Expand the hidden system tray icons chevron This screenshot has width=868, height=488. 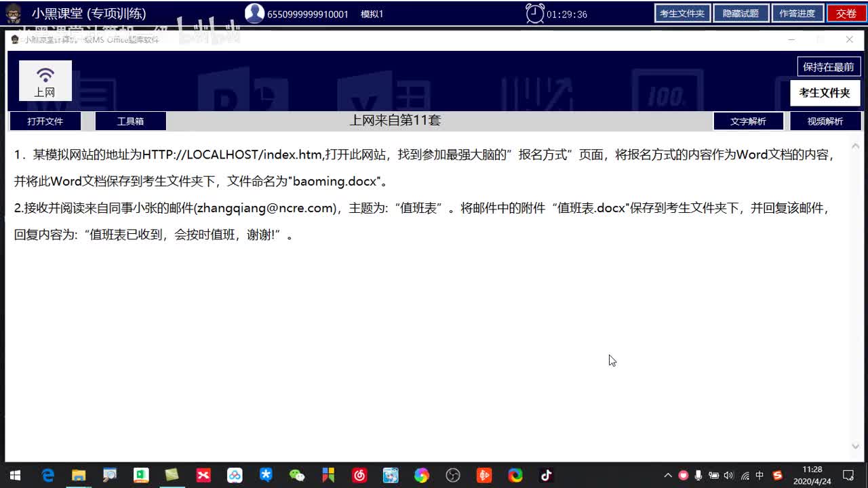(668, 475)
